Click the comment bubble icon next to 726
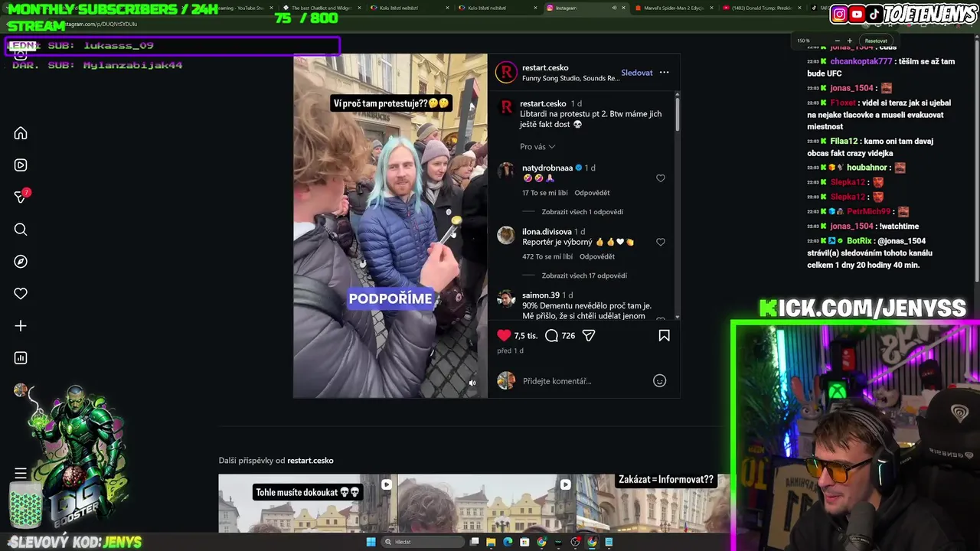 coord(551,335)
